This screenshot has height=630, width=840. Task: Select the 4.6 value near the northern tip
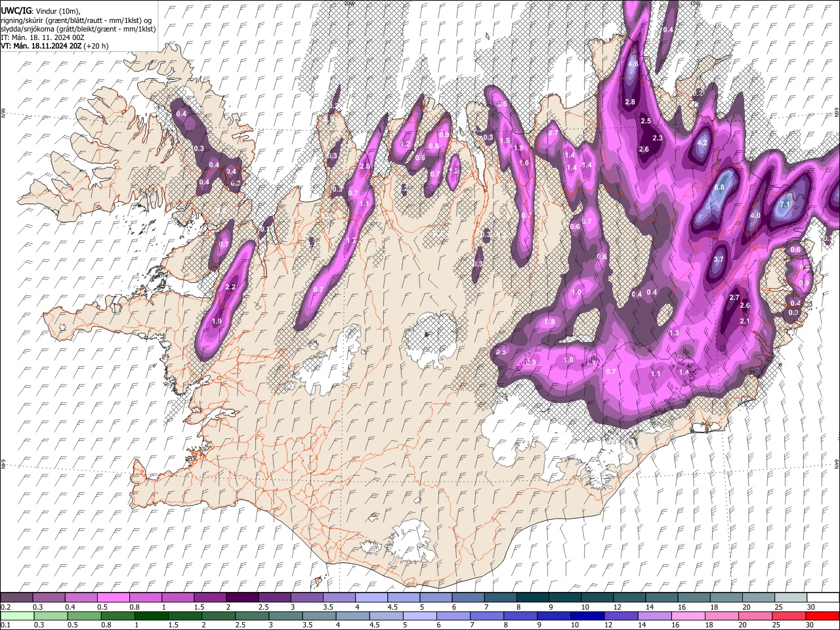pos(633,64)
